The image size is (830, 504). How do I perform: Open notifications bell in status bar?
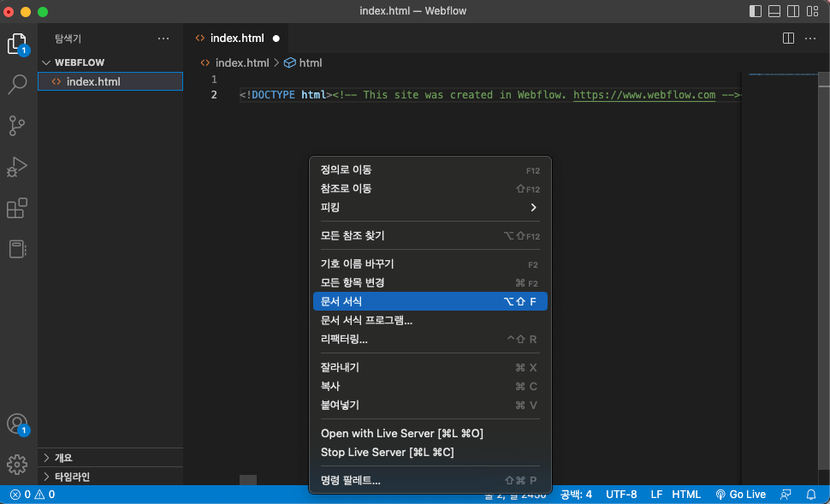point(811,495)
